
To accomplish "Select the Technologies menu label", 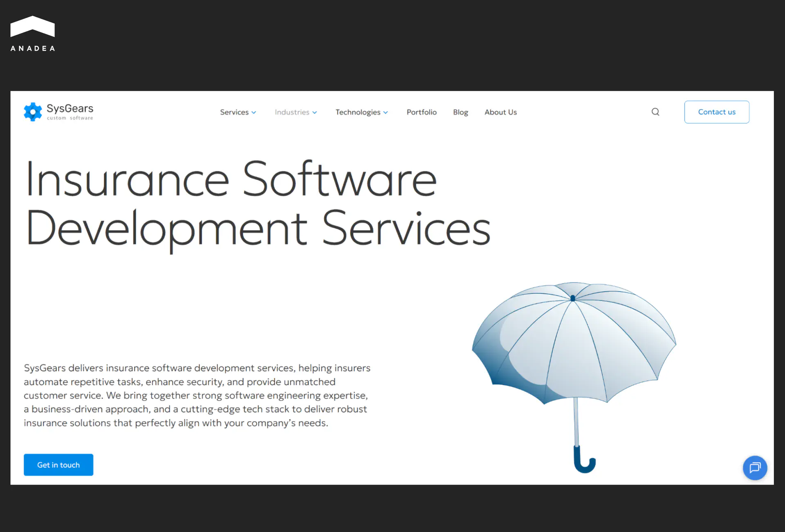I will (358, 112).
